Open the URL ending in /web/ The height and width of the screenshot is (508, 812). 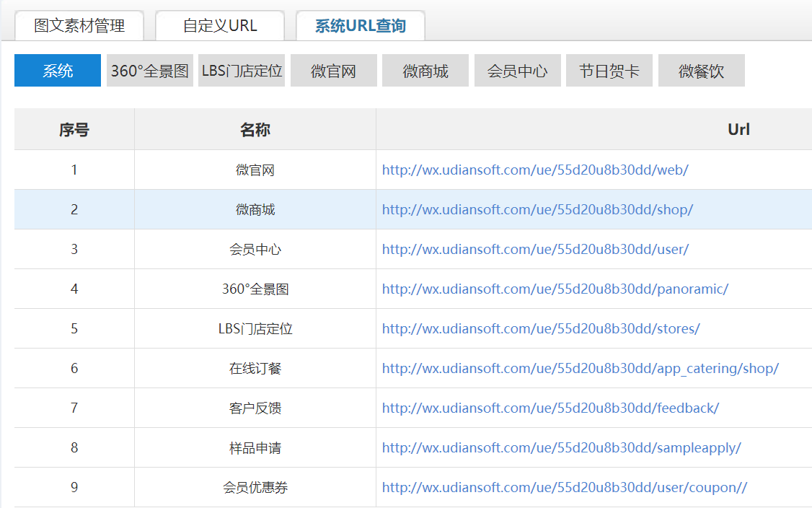click(x=535, y=170)
